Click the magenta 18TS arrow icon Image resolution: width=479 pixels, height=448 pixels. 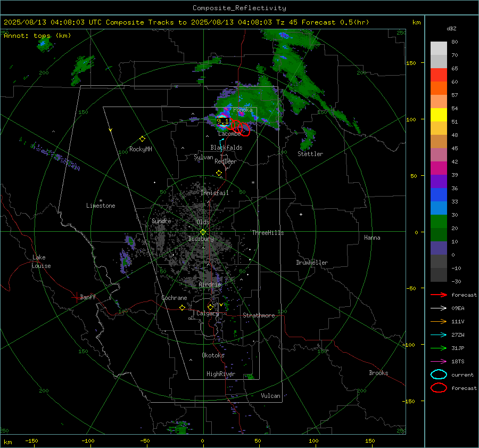(x=439, y=362)
